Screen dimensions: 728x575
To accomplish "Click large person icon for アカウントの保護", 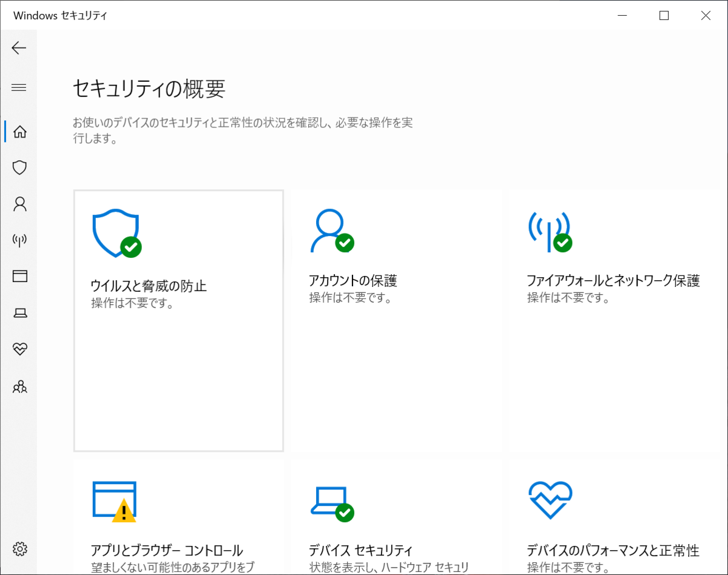I will pos(332,231).
